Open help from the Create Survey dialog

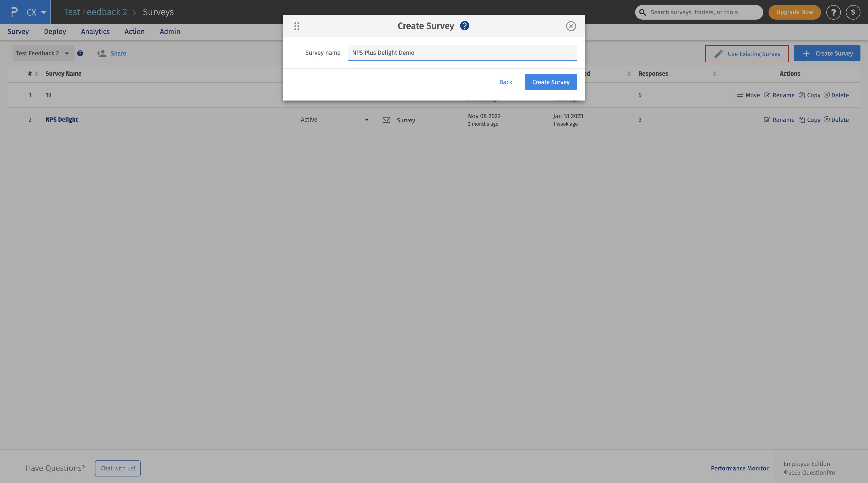tap(464, 26)
